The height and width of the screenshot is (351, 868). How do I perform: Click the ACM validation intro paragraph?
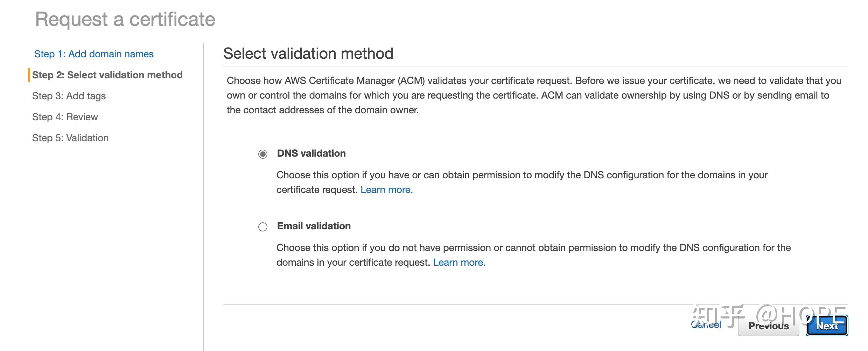[x=534, y=95]
